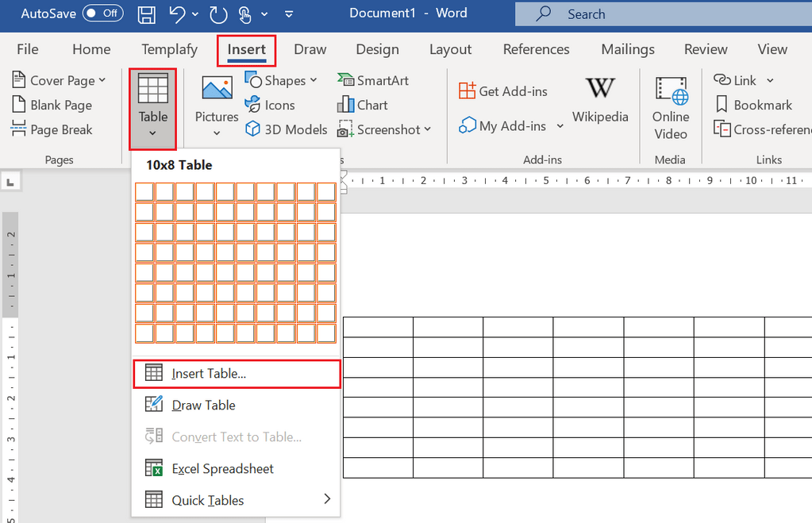The image size is (812, 523).
Task: Toggle the AutoSave switch
Action: [x=103, y=13]
